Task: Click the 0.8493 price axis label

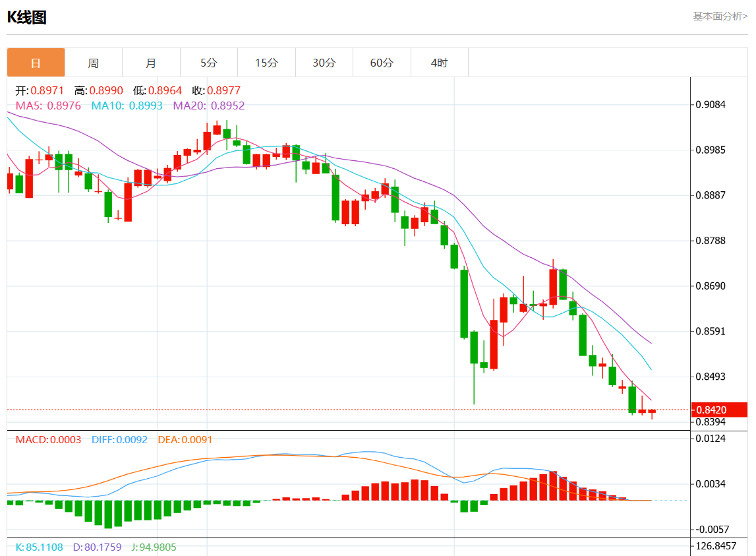Action: click(x=711, y=377)
